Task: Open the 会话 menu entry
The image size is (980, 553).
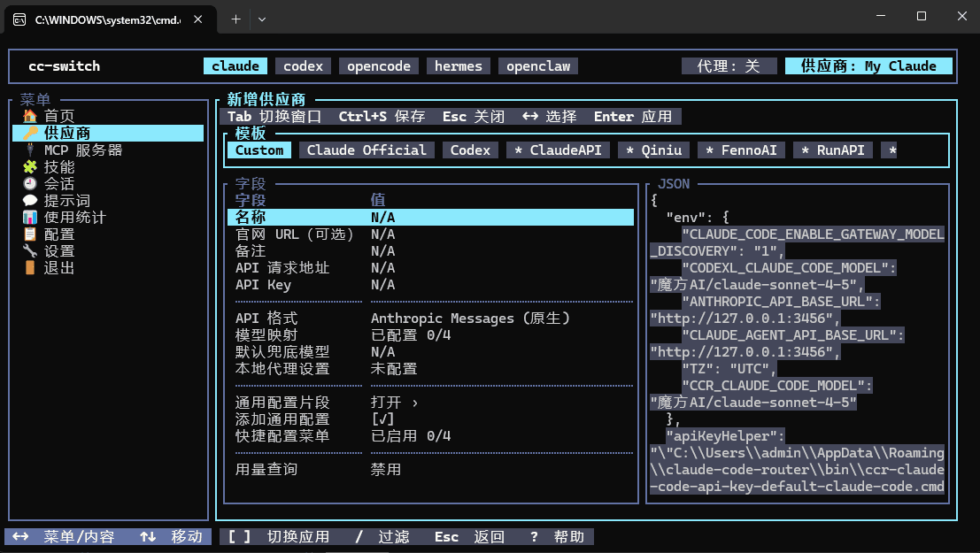Action: coord(58,184)
